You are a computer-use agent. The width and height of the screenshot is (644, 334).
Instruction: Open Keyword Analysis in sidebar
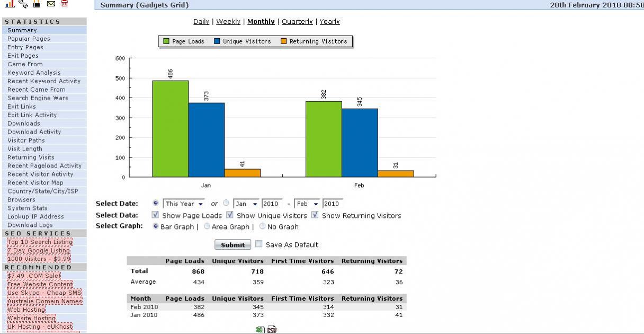point(44,73)
